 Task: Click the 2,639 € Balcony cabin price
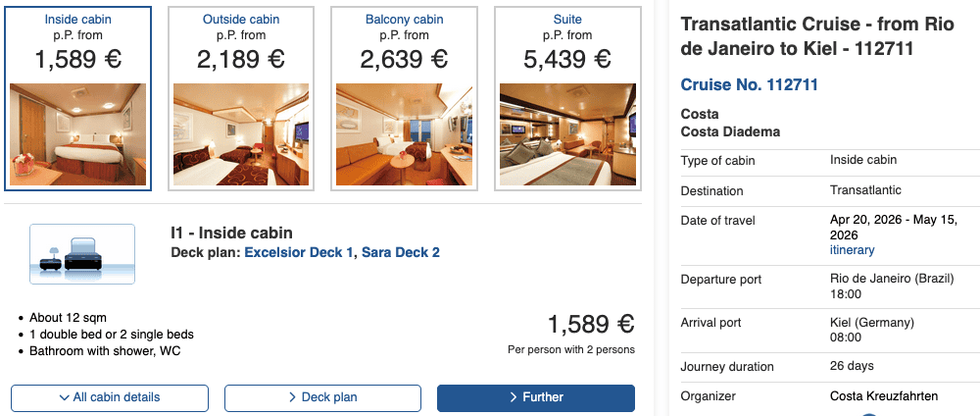[x=403, y=59]
